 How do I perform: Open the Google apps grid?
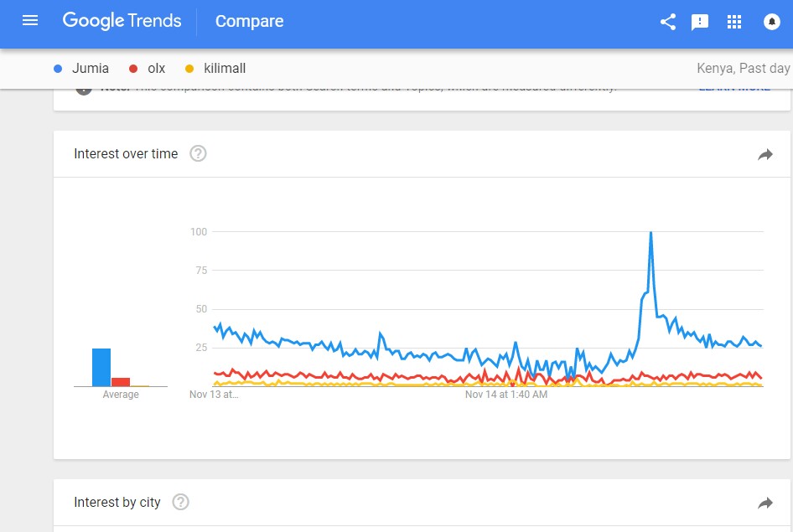[733, 22]
